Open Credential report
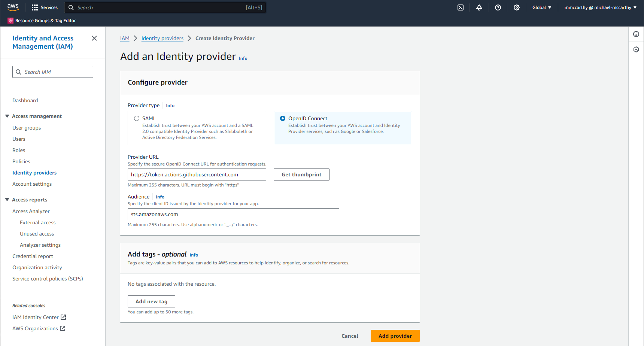 coord(33,256)
